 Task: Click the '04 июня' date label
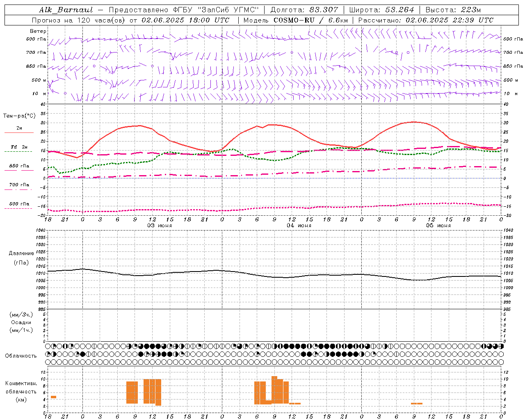click(299, 226)
